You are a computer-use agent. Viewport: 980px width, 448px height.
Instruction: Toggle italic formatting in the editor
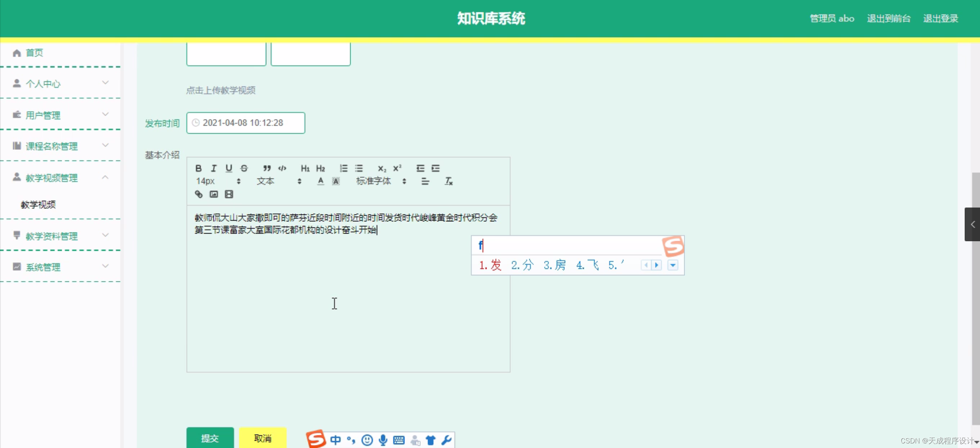213,168
